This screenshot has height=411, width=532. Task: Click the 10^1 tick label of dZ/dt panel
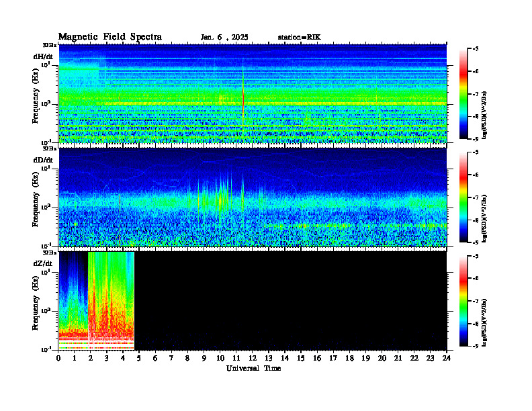(46, 272)
